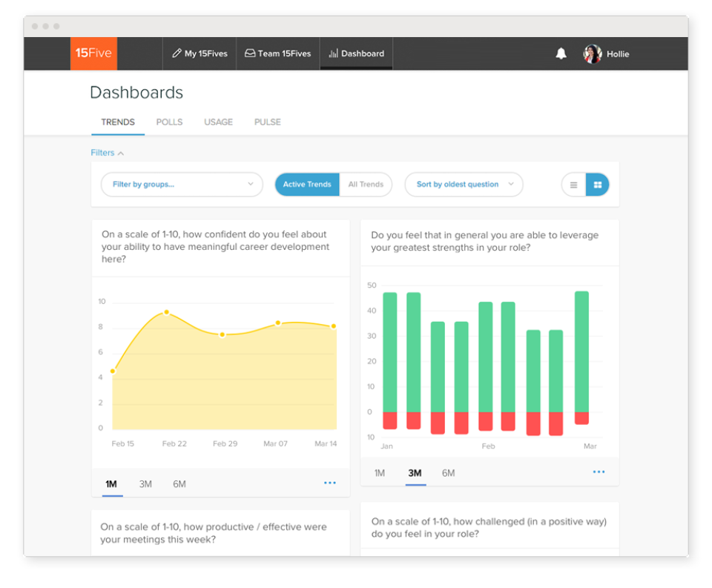712x588 pixels.
Task: Click the last green bar near Mar
Action: pos(581,351)
